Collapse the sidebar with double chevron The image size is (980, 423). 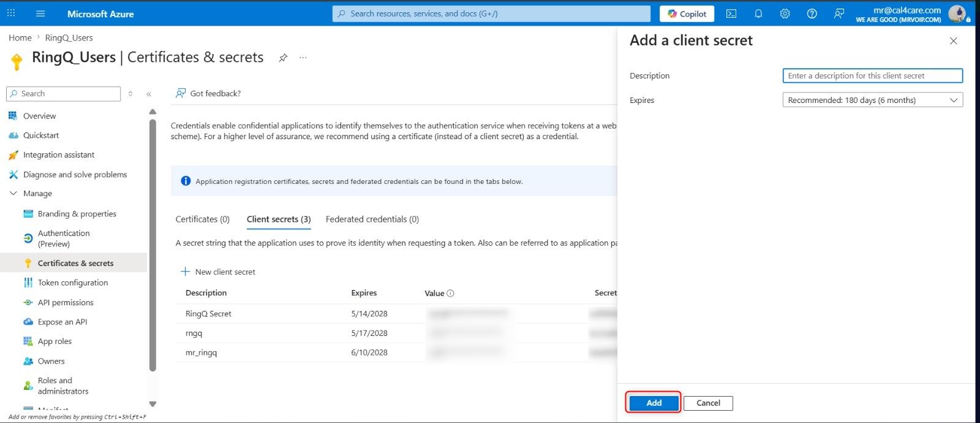149,94
